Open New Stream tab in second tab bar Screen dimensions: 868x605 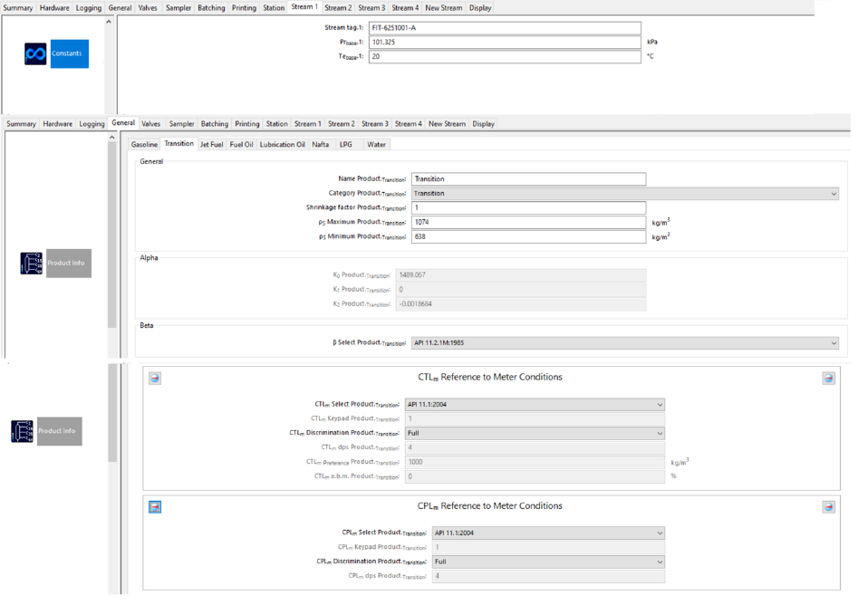(447, 124)
